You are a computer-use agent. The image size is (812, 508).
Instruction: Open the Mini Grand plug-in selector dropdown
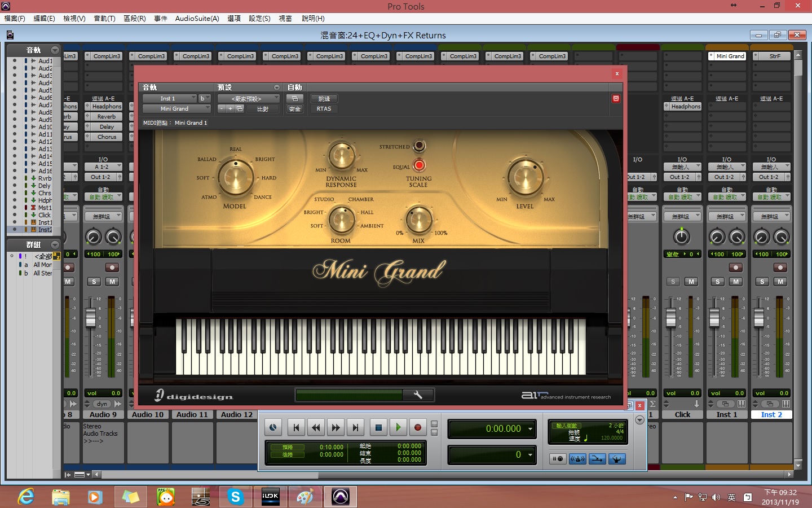click(176, 108)
